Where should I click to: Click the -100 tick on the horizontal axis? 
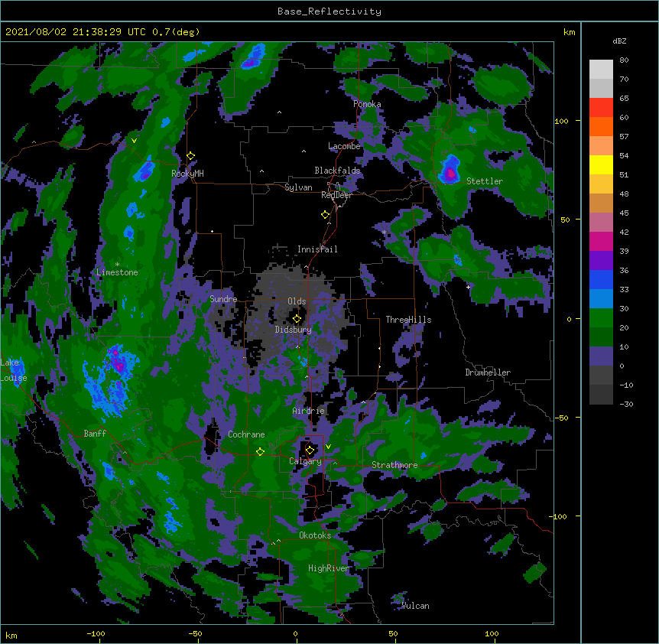(96, 633)
